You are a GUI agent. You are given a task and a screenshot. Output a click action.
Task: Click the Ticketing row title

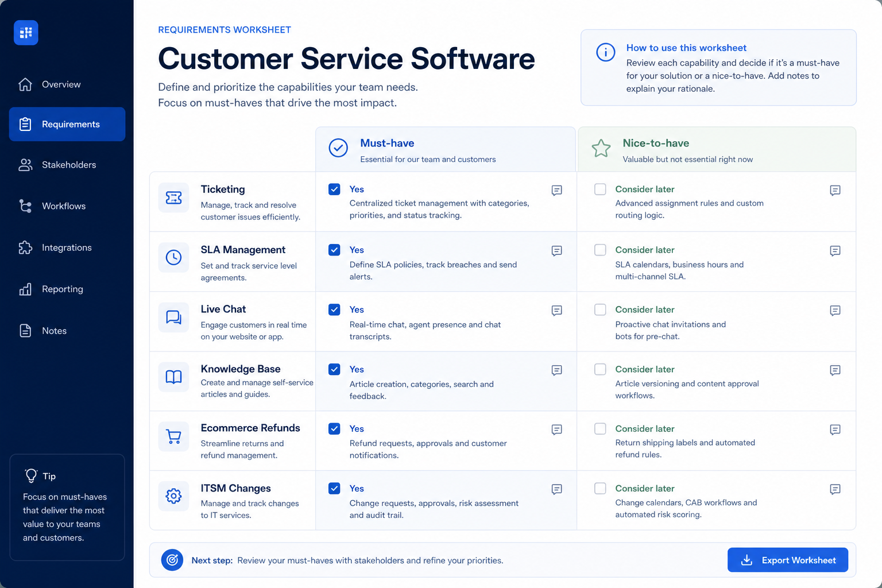point(223,189)
